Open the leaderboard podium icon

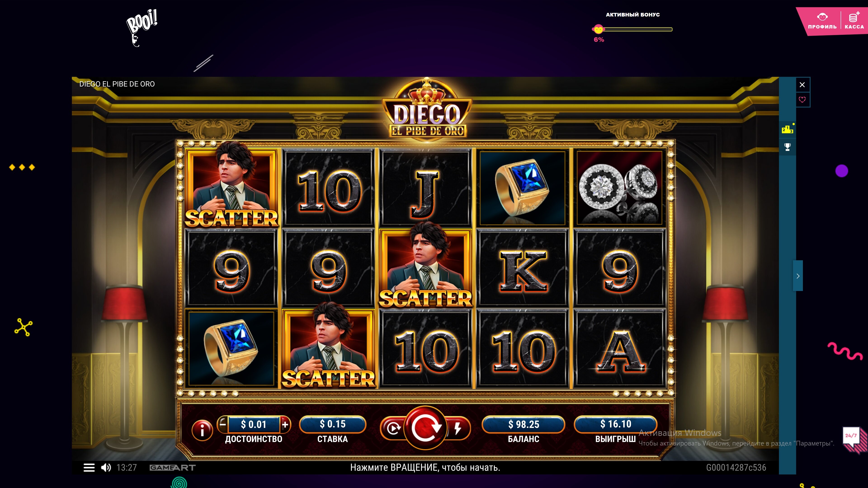788,129
